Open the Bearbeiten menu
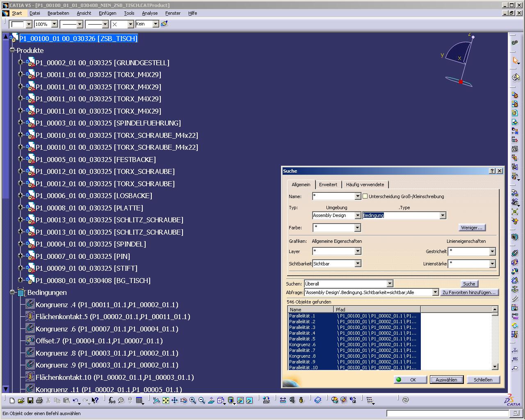Image resolution: width=525 pixels, height=420 pixels. pos(58,13)
